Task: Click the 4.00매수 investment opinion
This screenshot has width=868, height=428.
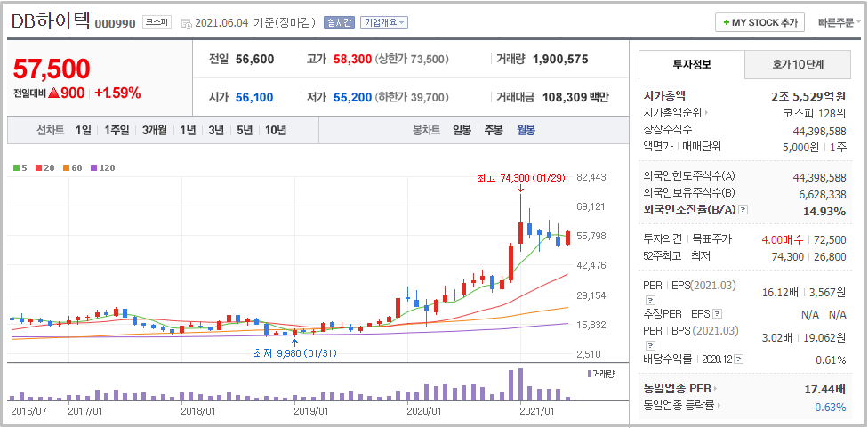Action: (784, 239)
